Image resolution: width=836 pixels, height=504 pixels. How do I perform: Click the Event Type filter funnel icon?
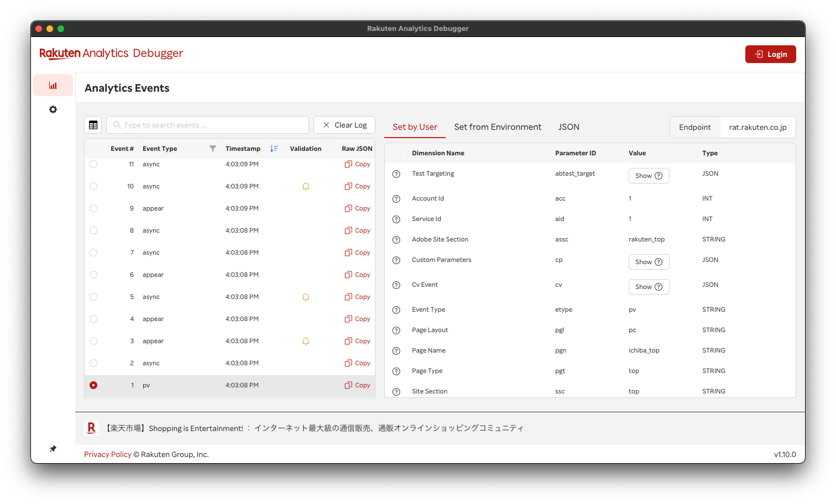(x=213, y=149)
